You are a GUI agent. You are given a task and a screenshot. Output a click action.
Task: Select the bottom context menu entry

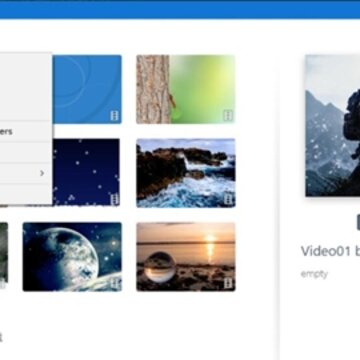26,194
